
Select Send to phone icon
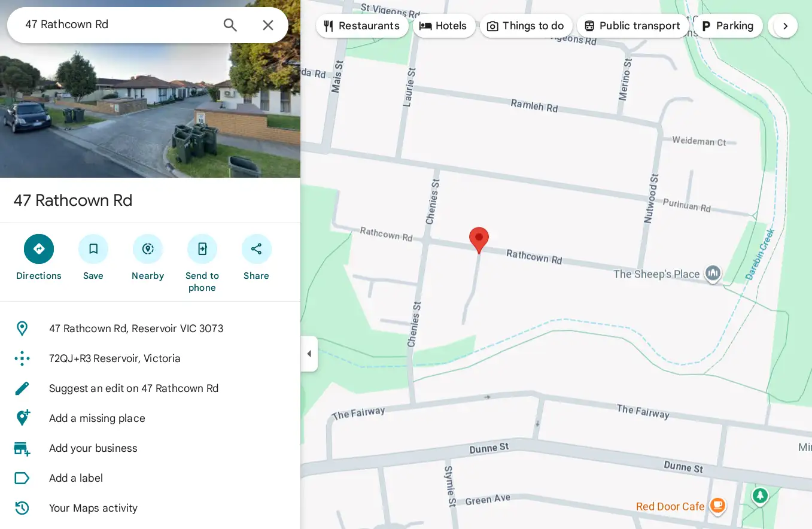[x=202, y=249]
